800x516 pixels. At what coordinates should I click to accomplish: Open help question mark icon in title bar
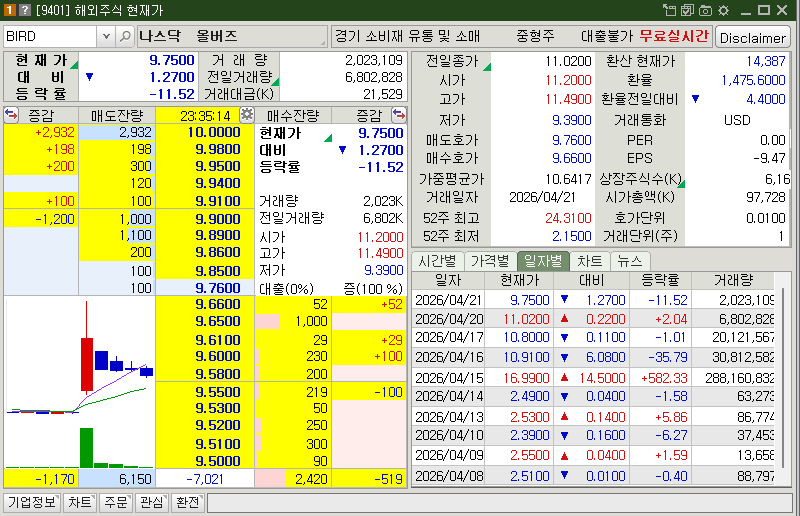24,10
